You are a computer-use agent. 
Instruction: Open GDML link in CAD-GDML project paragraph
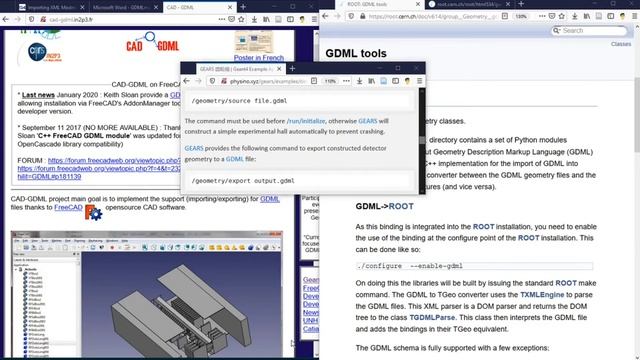(270, 199)
